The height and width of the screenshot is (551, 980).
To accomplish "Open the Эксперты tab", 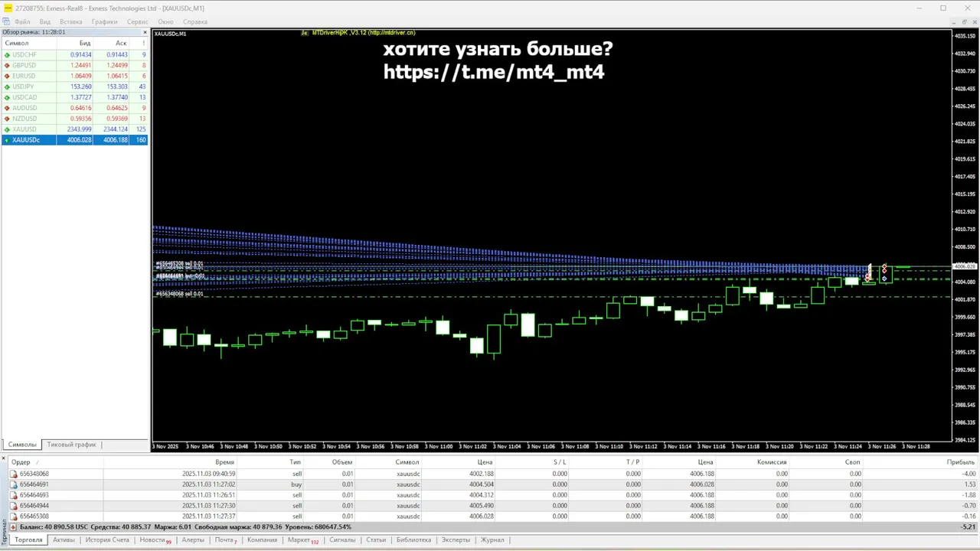I will 456,540.
